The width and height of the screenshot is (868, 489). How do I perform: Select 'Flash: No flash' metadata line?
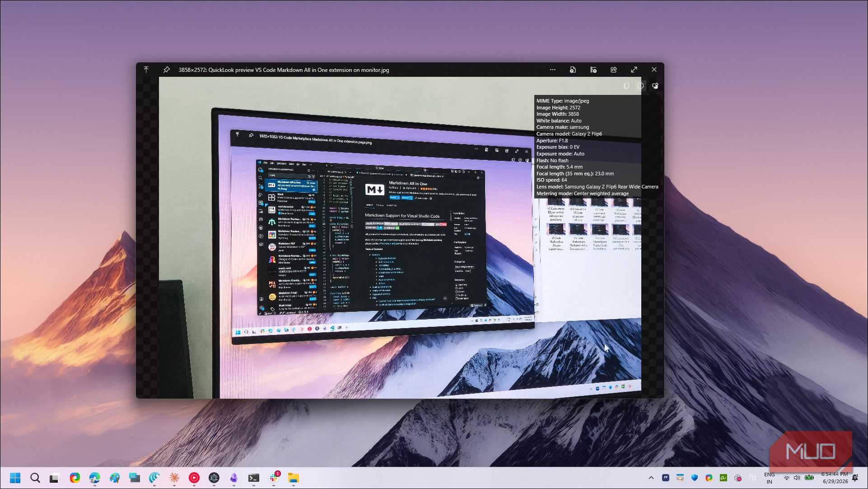(x=552, y=160)
